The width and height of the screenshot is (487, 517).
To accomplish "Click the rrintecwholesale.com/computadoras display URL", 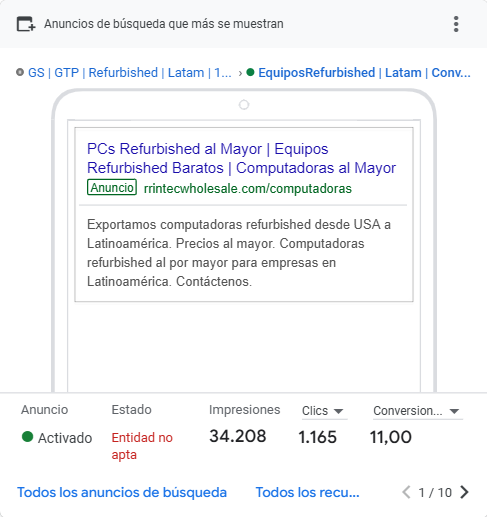I will 248,189.
